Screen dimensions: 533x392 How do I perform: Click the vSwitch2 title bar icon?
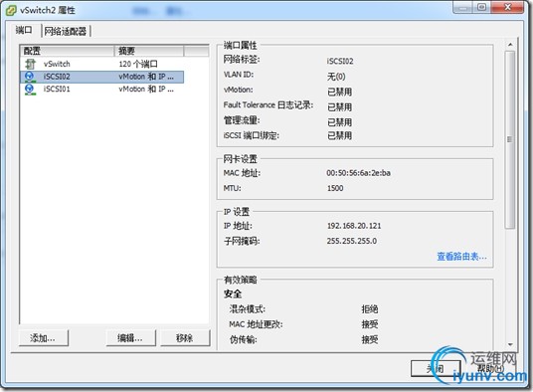tap(11, 10)
